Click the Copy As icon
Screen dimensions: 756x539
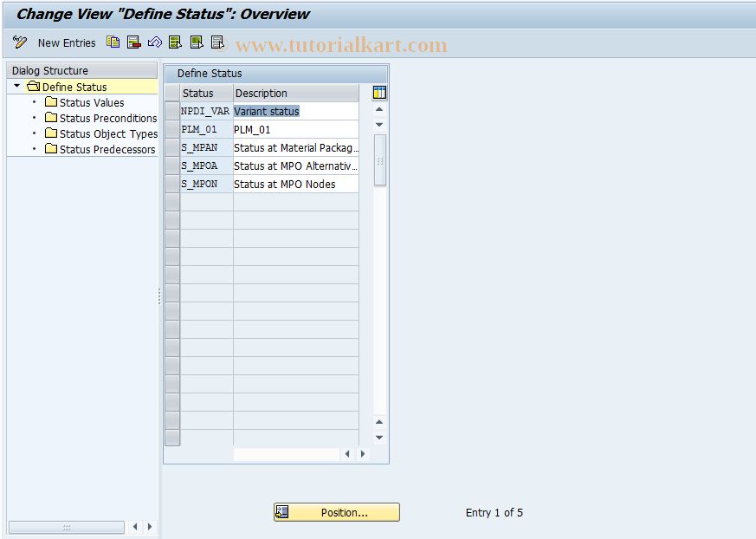click(x=113, y=42)
